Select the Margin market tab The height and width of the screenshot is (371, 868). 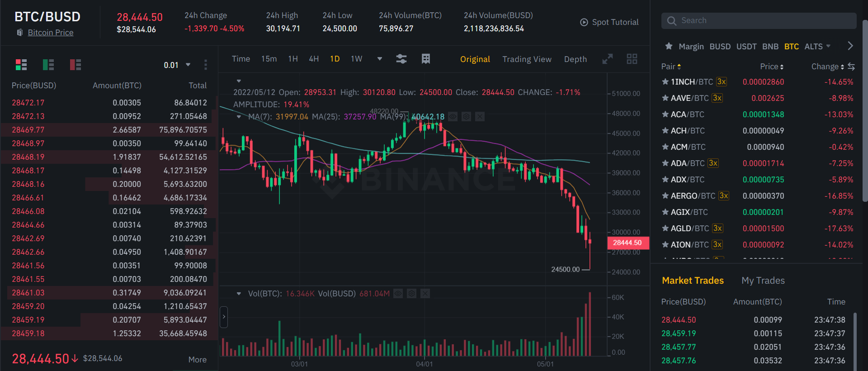click(x=691, y=46)
